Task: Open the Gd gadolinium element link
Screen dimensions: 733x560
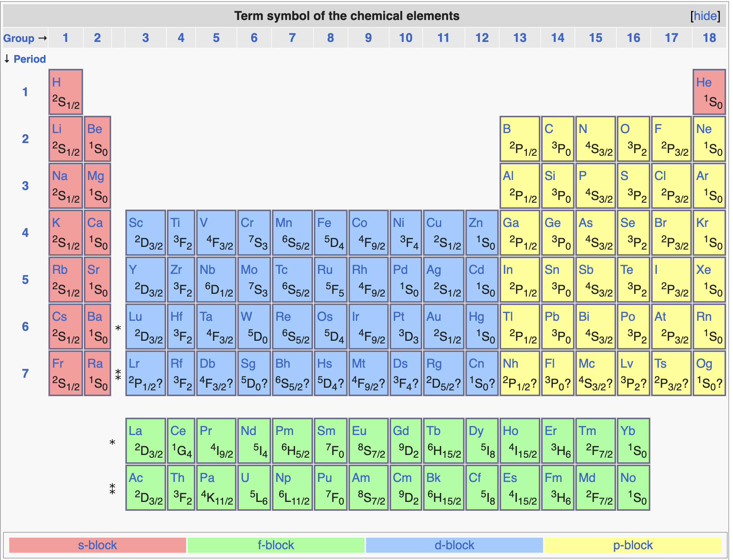Action: coord(401,431)
